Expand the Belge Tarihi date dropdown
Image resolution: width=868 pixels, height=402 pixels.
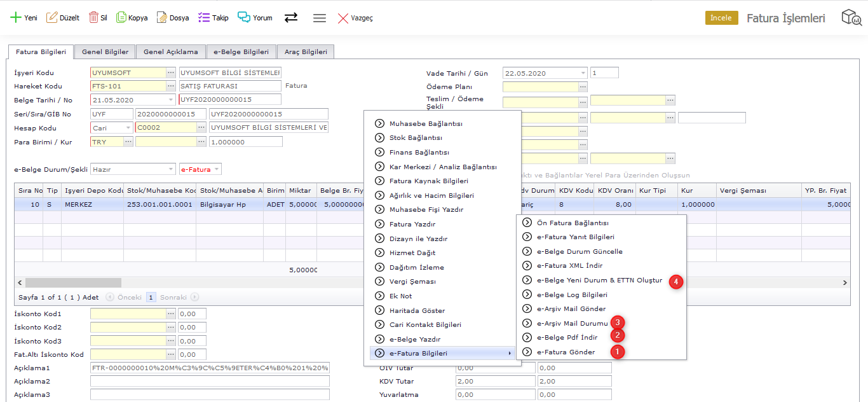171,100
